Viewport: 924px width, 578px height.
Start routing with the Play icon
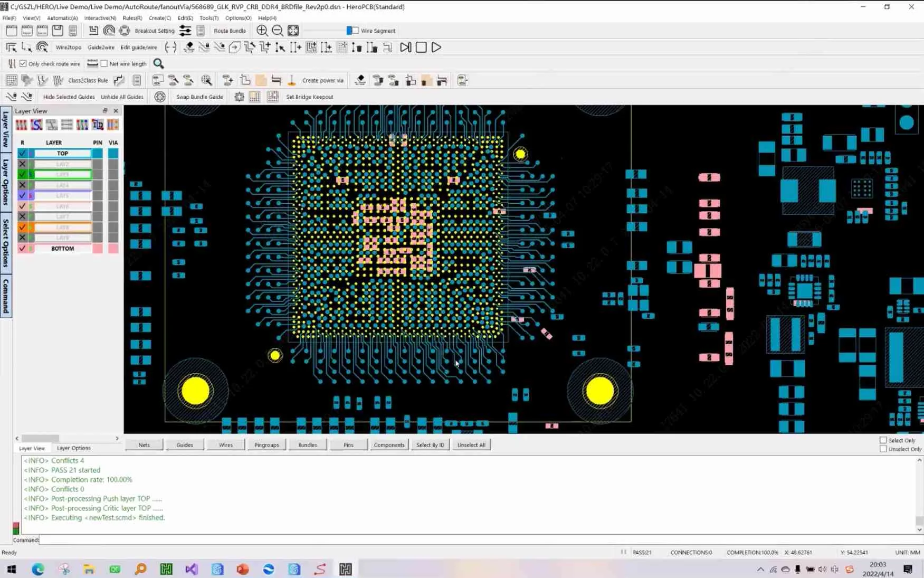pyautogui.click(x=436, y=48)
